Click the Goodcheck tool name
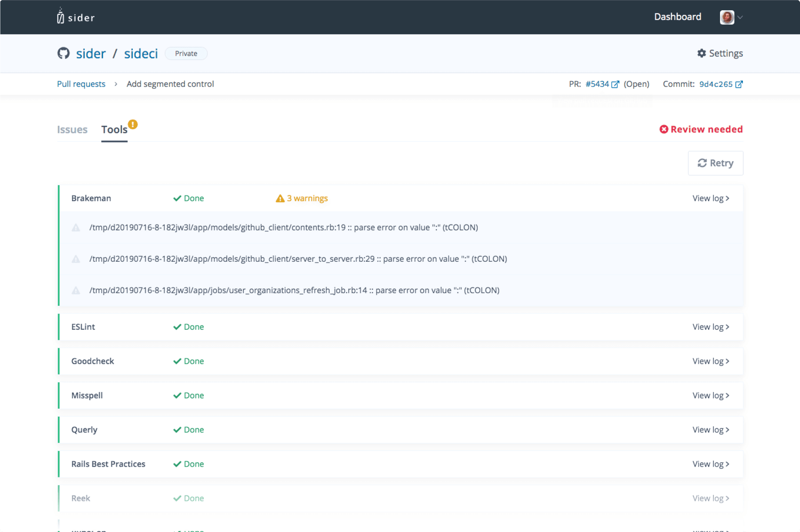The width and height of the screenshot is (800, 532). [93, 361]
